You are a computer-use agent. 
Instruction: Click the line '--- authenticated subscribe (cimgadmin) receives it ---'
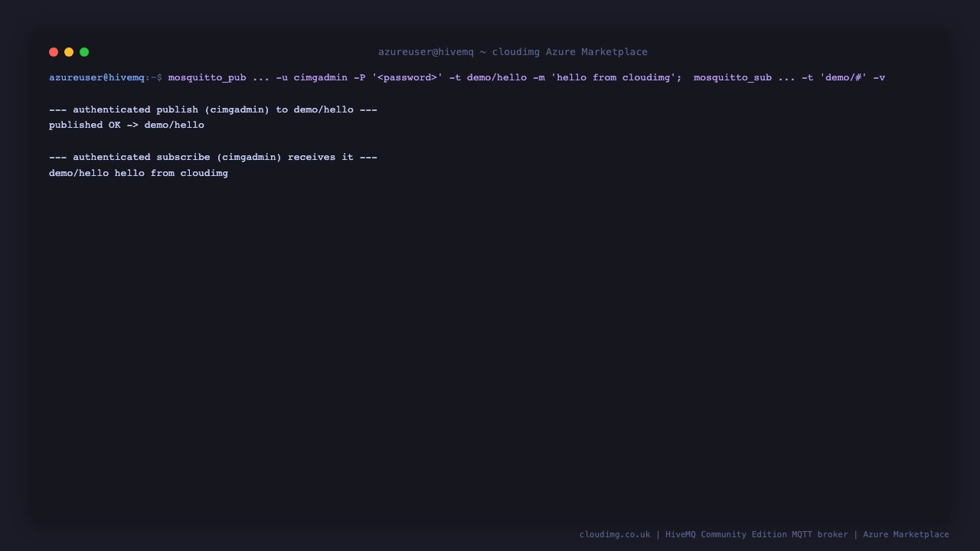pyautogui.click(x=213, y=157)
